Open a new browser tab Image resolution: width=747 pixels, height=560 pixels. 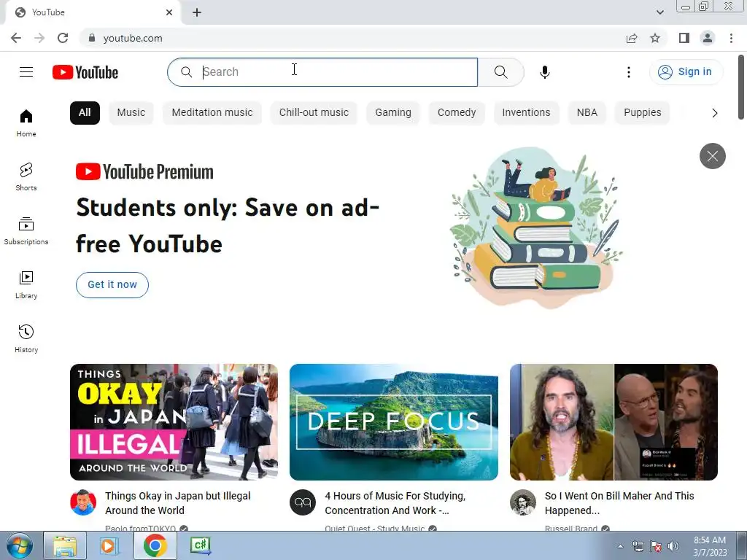(197, 12)
